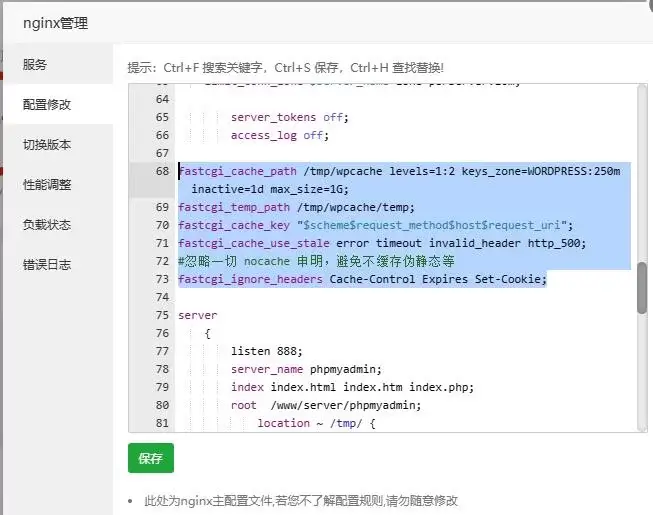Click the access_log off line

pos(279,135)
